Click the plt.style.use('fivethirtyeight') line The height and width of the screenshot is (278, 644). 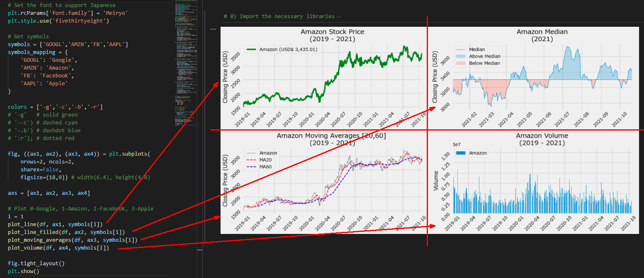58,21
